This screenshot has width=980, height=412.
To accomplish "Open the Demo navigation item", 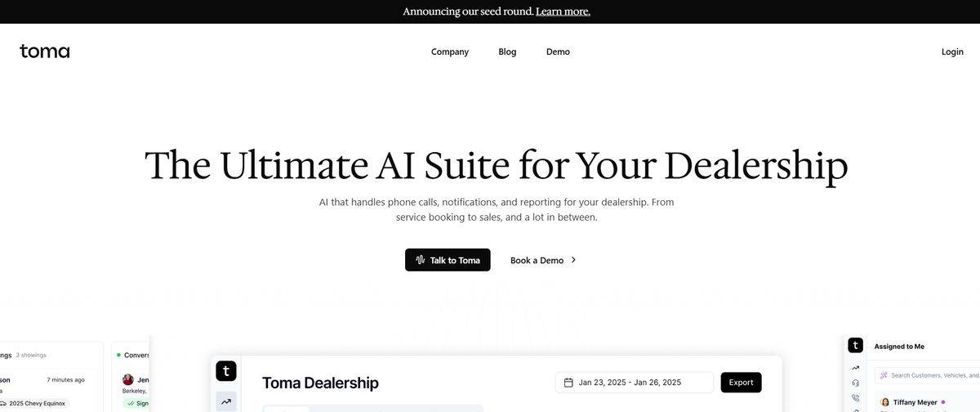I will click(x=558, y=51).
